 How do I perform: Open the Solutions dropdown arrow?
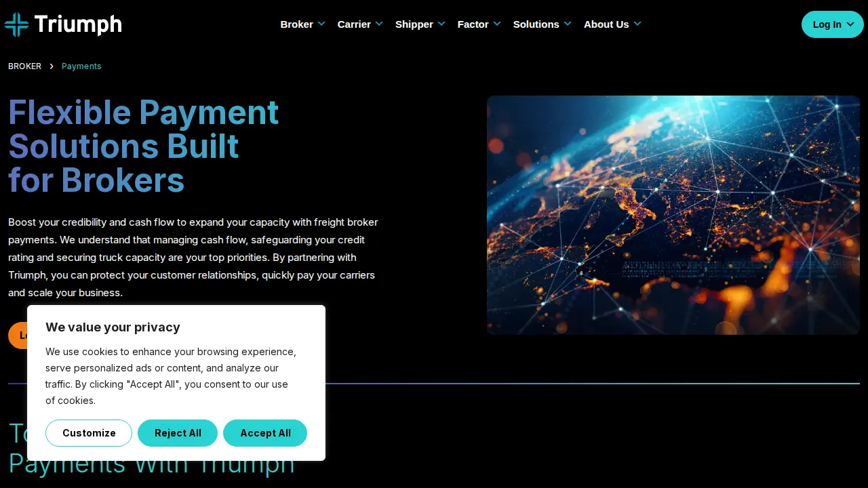[568, 24]
